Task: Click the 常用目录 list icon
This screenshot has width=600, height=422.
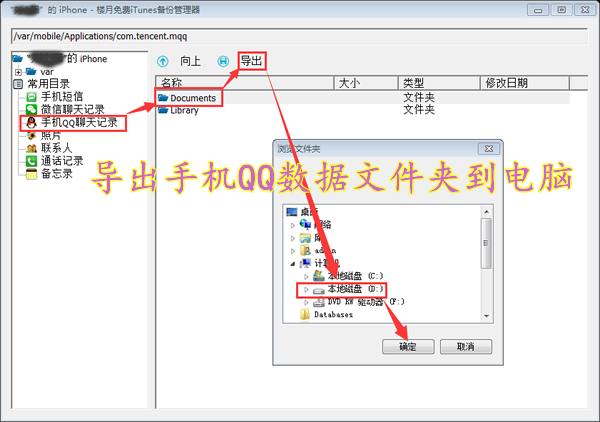Action: pyautogui.click(x=18, y=84)
